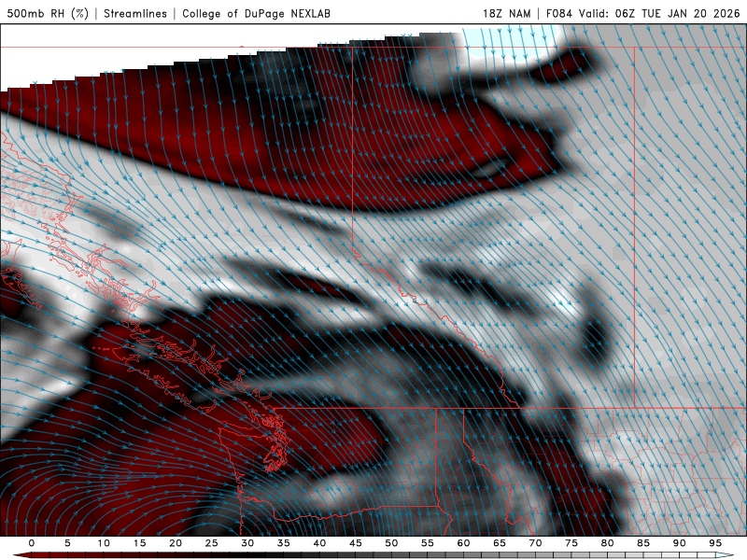Click the "80" colour bar number

pos(607,543)
